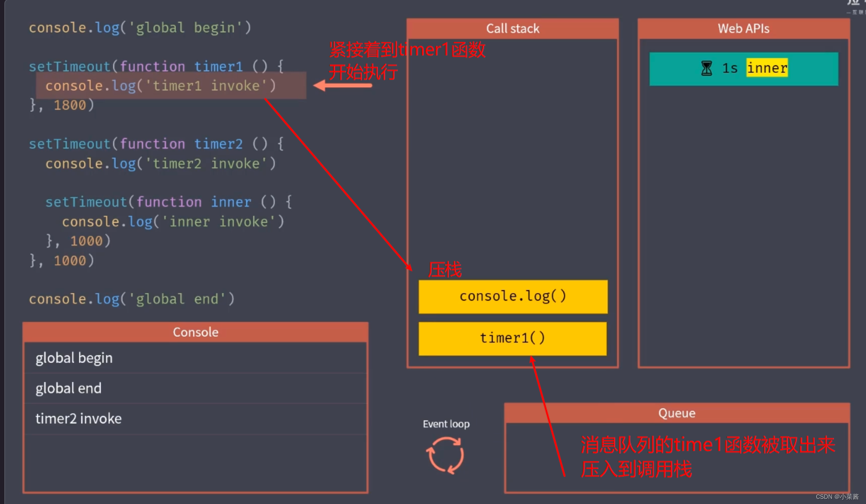Image resolution: width=866 pixels, height=504 pixels.
Task: Select the Web APIs panel header
Action: pos(743,29)
